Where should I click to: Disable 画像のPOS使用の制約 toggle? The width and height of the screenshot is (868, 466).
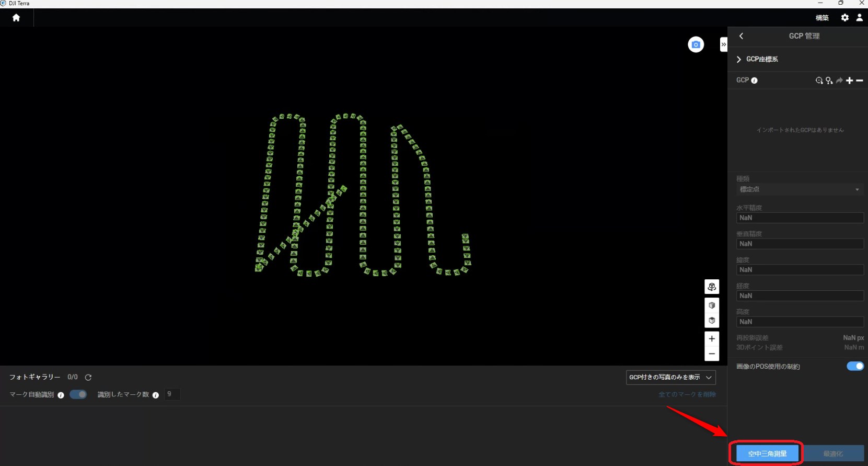pos(855,366)
